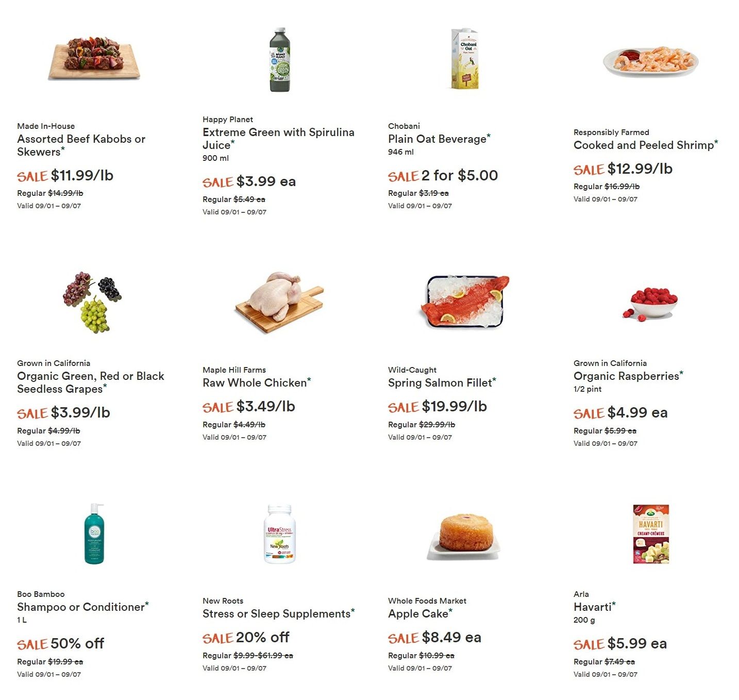Click the Shampoo or Conditioner title
The width and height of the screenshot is (739, 700).
pos(81,607)
